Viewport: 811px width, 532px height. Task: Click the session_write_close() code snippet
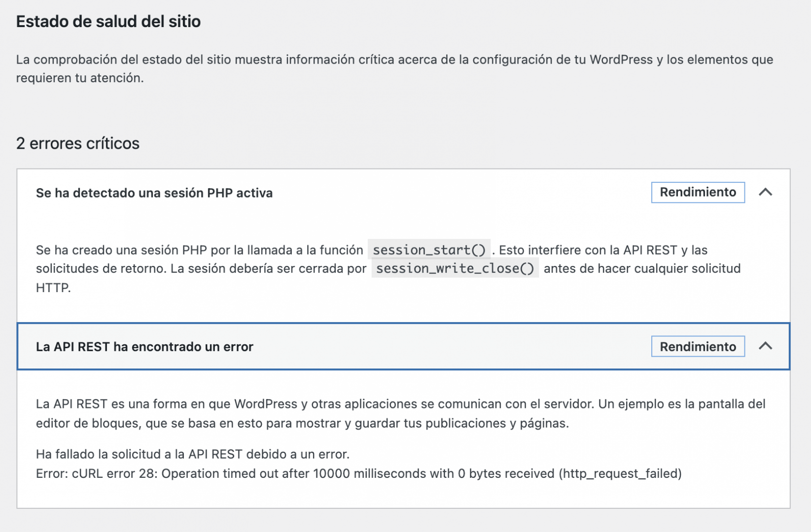(x=455, y=268)
